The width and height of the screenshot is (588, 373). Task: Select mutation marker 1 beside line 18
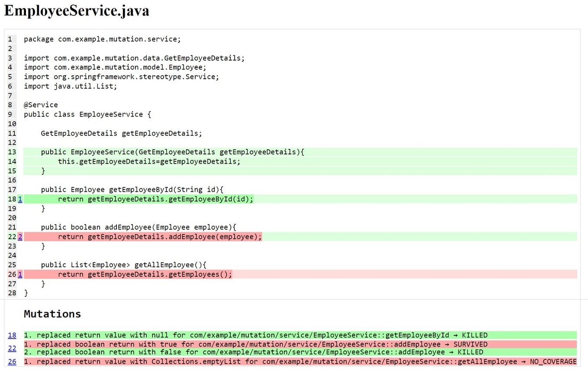click(19, 199)
